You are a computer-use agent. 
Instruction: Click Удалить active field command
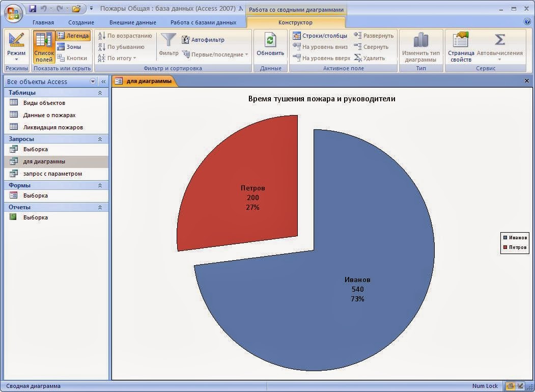[370, 58]
